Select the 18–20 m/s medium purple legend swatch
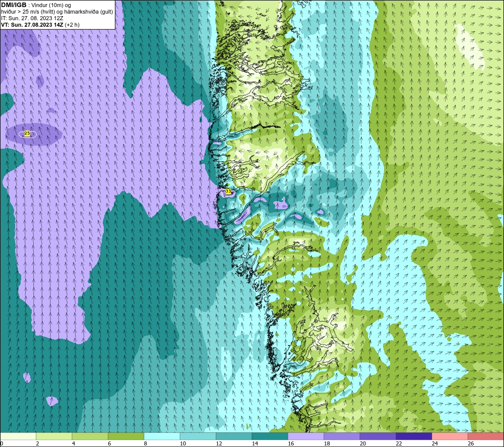The width and height of the screenshot is (504, 447). [342, 436]
